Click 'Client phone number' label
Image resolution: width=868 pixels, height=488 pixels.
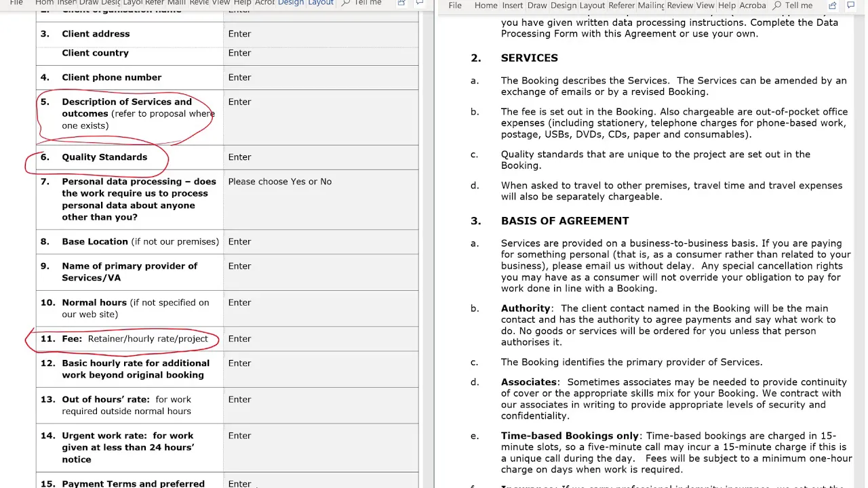tap(112, 77)
